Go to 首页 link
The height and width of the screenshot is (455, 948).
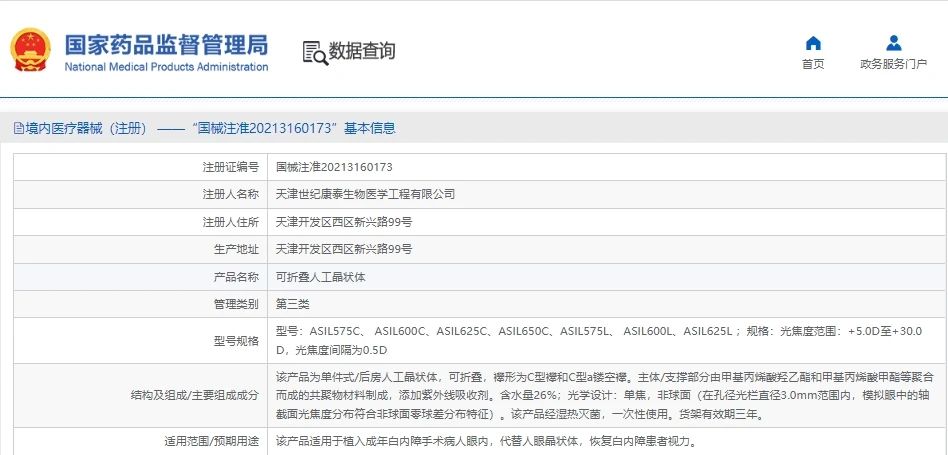[813, 64]
